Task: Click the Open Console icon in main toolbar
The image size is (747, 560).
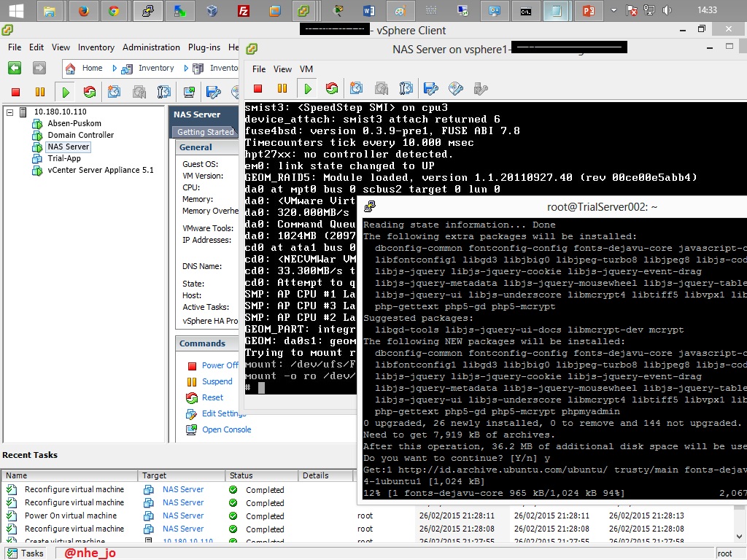Action: point(189,91)
